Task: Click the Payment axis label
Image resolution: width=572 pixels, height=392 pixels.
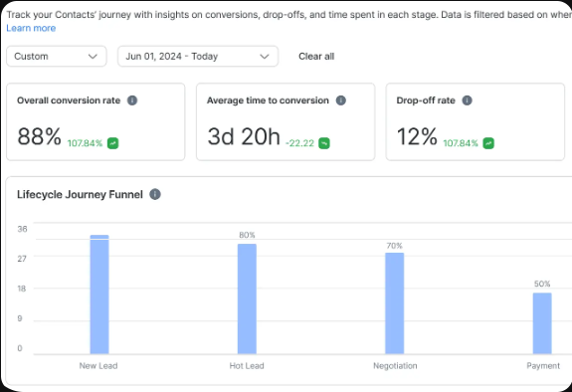Action: pyautogui.click(x=543, y=366)
